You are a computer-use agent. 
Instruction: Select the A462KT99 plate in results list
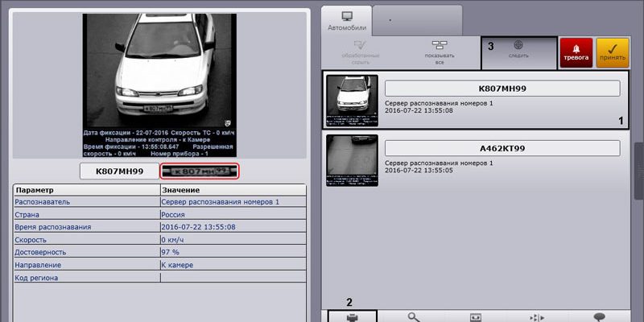pyautogui.click(x=503, y=148)
